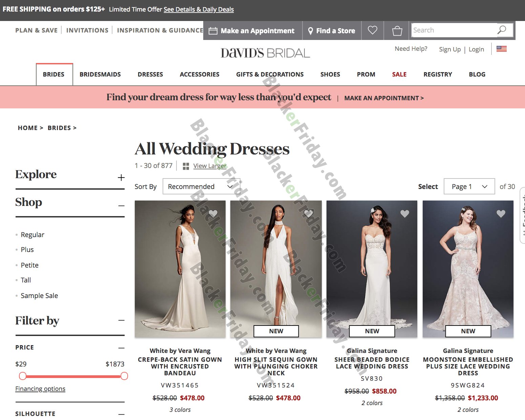Select the Sample Sale category
The width and height of the screenshot is (525, 420).
(x=39, y=296)
